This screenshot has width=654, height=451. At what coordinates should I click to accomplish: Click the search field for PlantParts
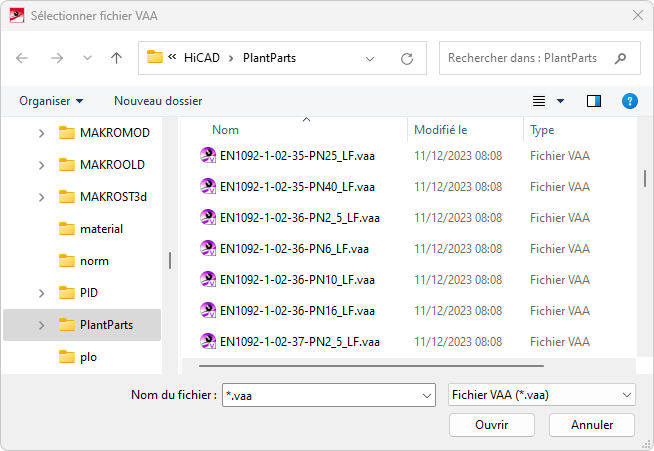(540, 58)
